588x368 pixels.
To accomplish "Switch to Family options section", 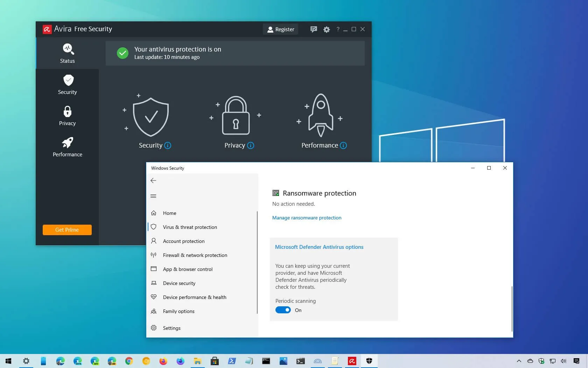I will (x=178, y=311).
